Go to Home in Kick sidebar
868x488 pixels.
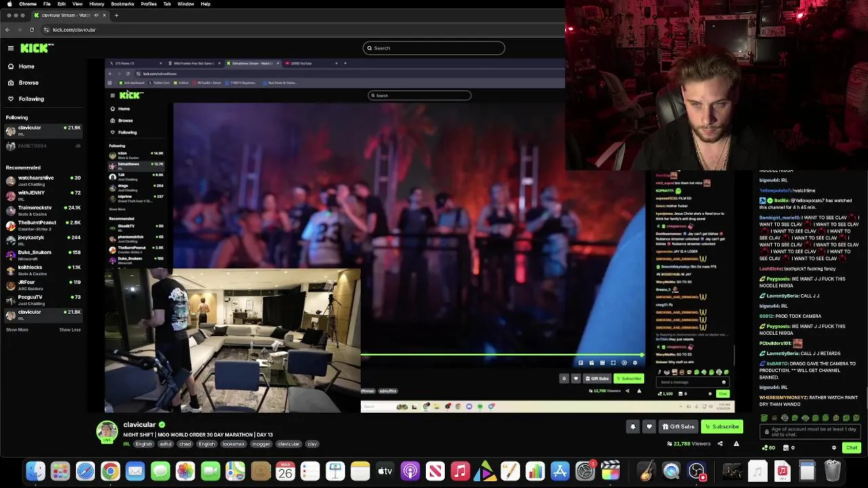[26, 66]
